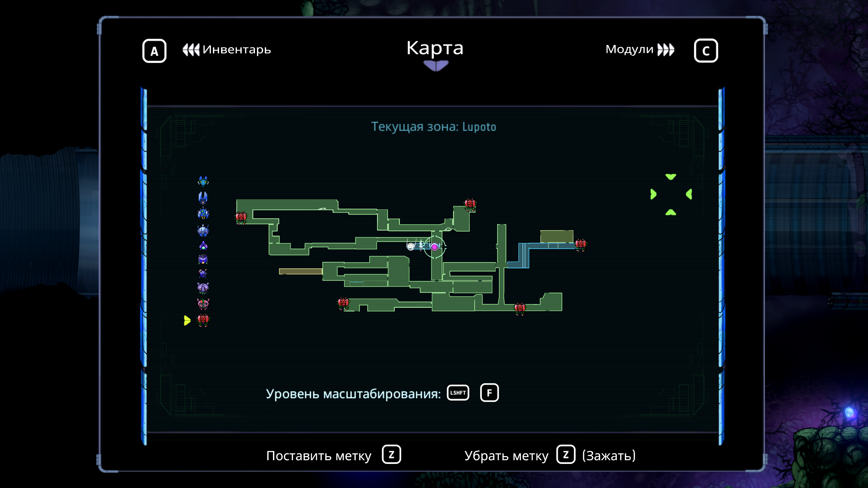Click the Z key beside Поставить метку
This screenshot has width=868, height=488.
[x=391, y=454]
